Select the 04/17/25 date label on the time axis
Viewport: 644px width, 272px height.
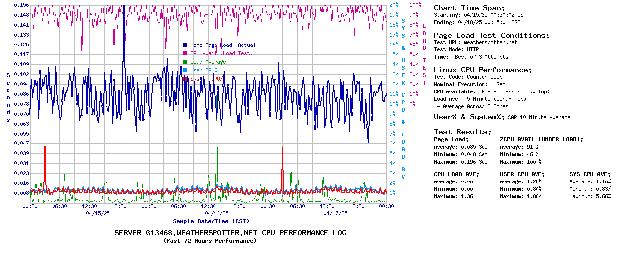[x=335, y=213]
